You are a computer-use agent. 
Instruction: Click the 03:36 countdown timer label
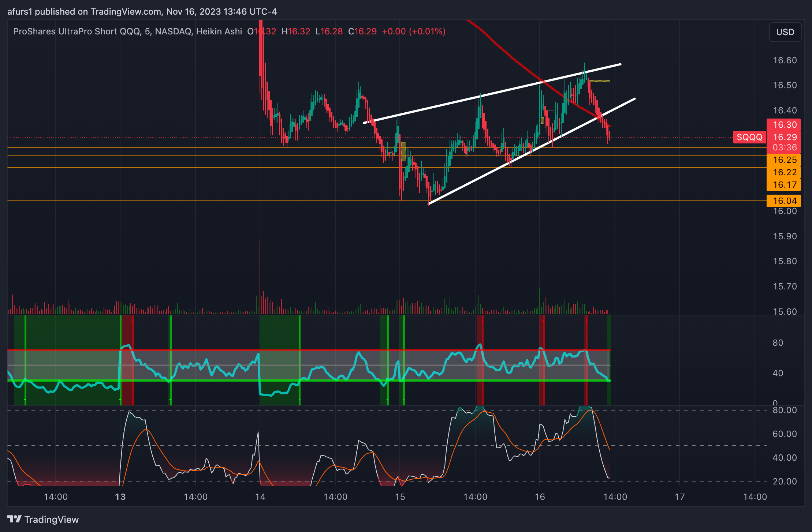784,148
